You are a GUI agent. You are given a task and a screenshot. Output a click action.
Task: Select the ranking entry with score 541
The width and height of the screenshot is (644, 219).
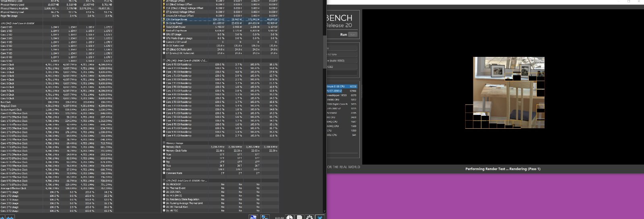[342, 135]
